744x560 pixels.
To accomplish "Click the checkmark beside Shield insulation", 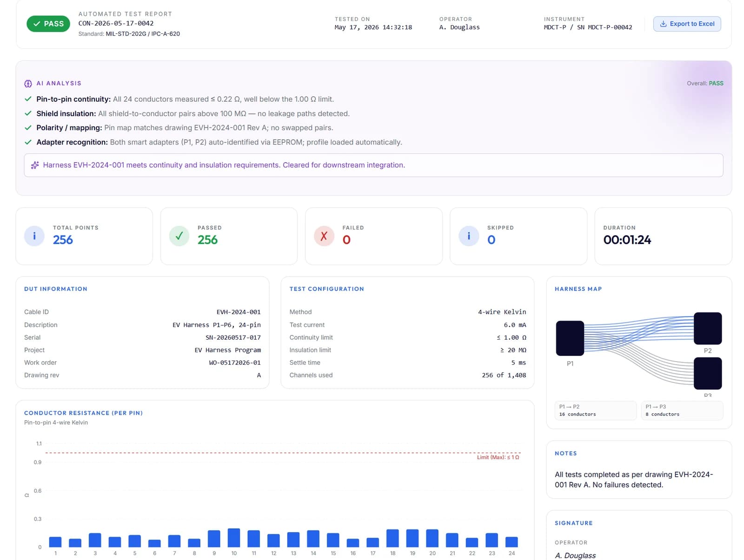I will click(28, 113).
